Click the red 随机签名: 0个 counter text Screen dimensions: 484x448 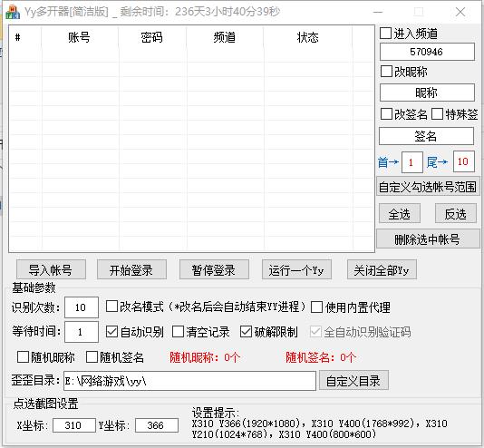tap(321, 357)
